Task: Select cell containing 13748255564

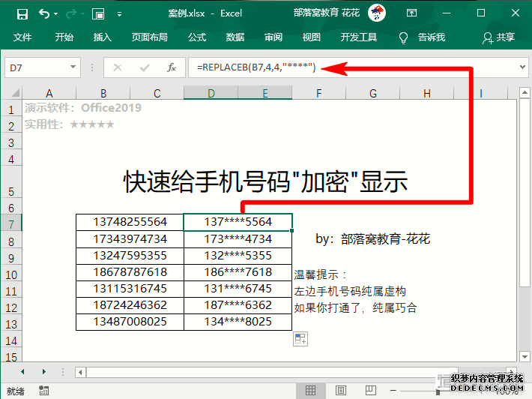Action: click(x=130, y=222)
